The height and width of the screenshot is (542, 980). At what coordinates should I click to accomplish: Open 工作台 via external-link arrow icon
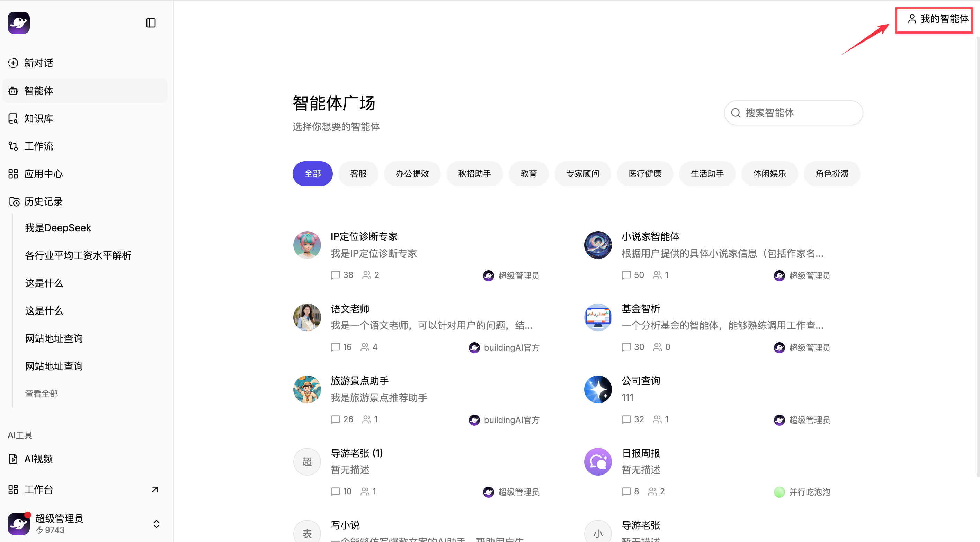[155, 489]
